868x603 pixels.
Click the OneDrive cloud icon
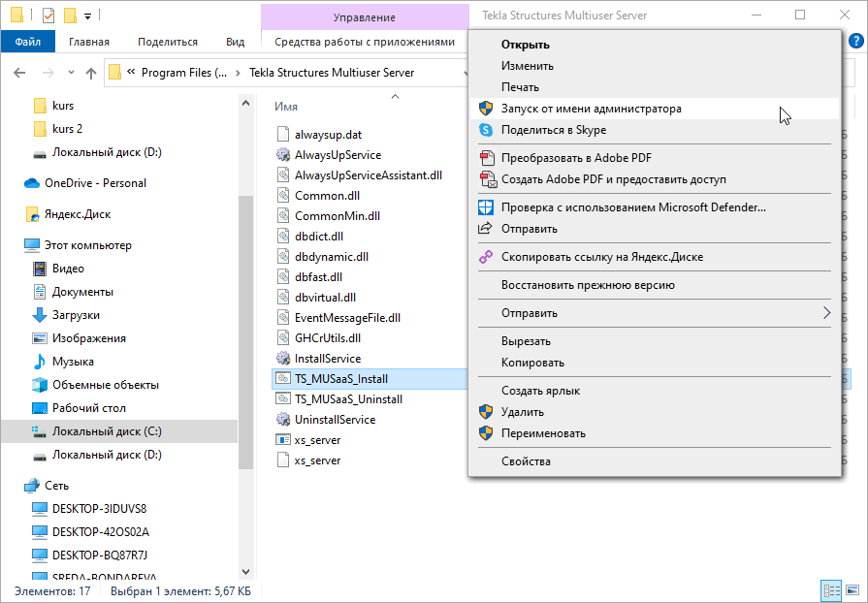32,183
